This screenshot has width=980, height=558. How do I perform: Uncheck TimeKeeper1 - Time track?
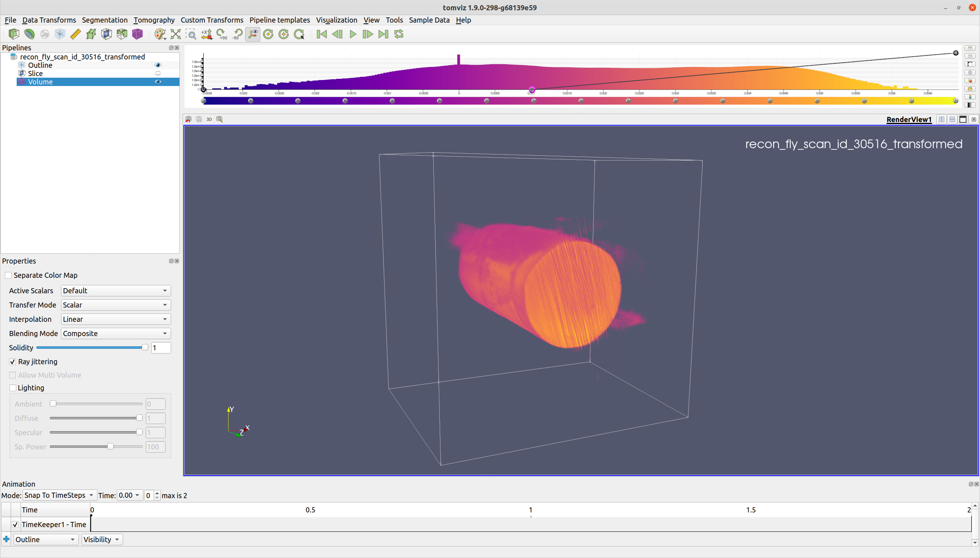point(15,525)
